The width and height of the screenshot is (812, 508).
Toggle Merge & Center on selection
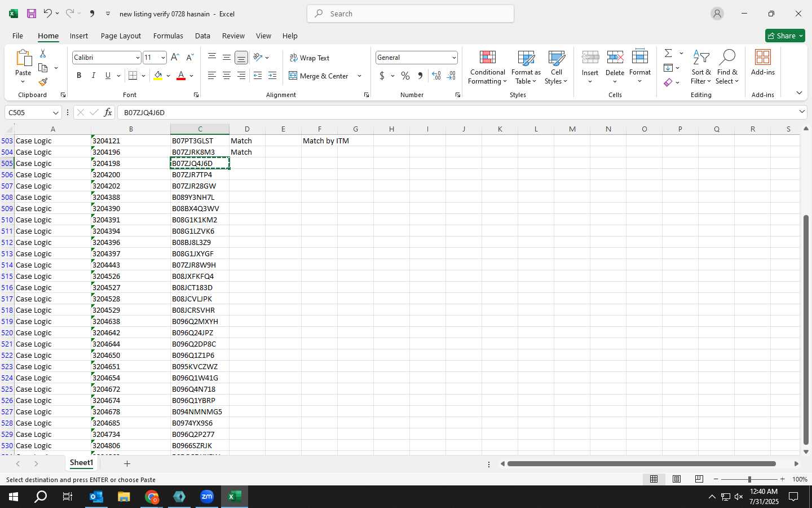point(319,76)
